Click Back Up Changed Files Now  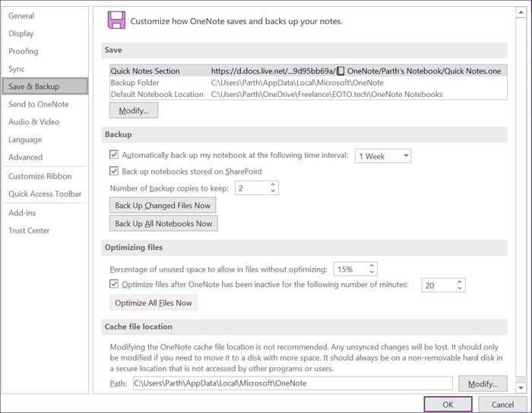point(163,205)
